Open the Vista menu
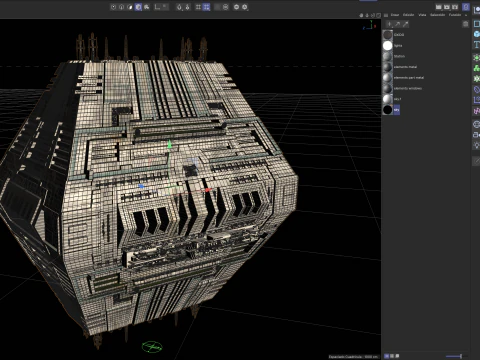Viewport: 480px width, 360px height. click(422, 15)
